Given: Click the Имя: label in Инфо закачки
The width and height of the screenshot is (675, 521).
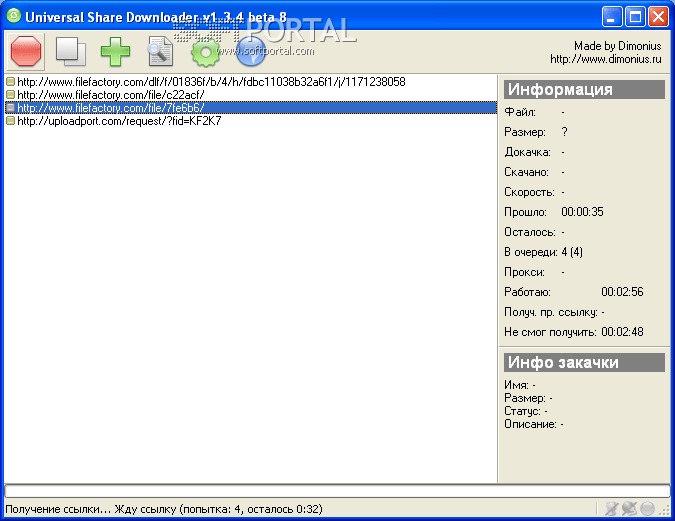Looking at the screenshot, I should click(x=516, y=385).
